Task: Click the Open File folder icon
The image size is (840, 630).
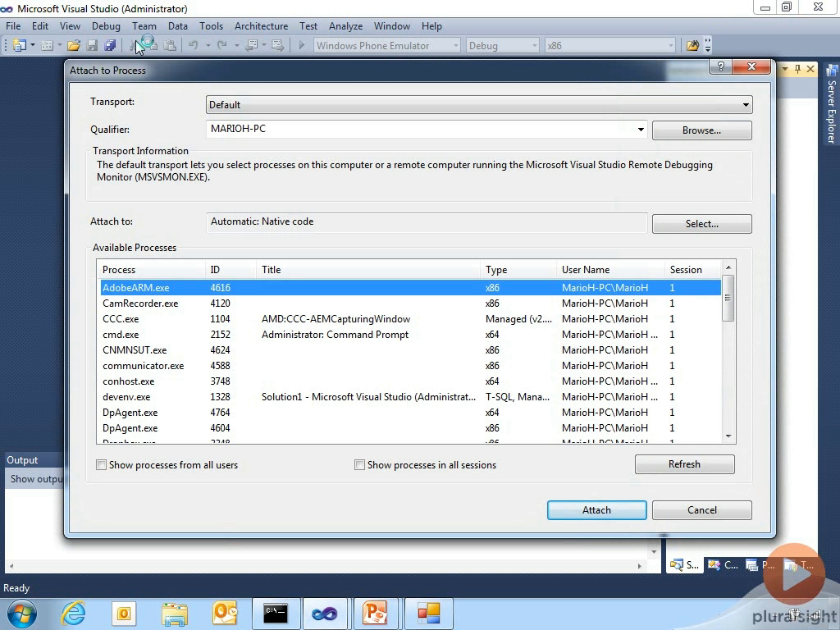Action: pyautogui.click(x=74, y=46)
